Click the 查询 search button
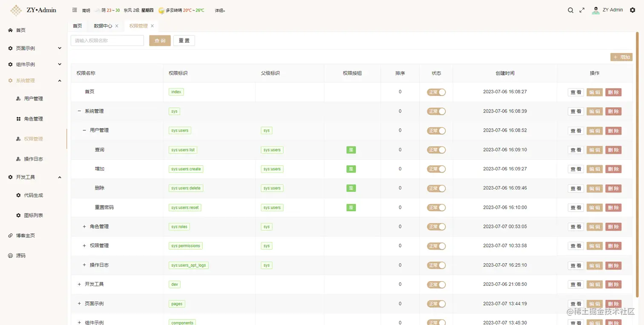644x325 pixels. 159,40
